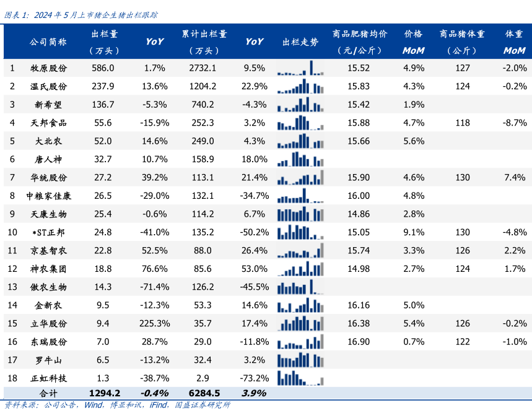The width and height of the screenshot is (532, 418).
Task: Select the 累计出栏量 column header
Action: (204, 42)
